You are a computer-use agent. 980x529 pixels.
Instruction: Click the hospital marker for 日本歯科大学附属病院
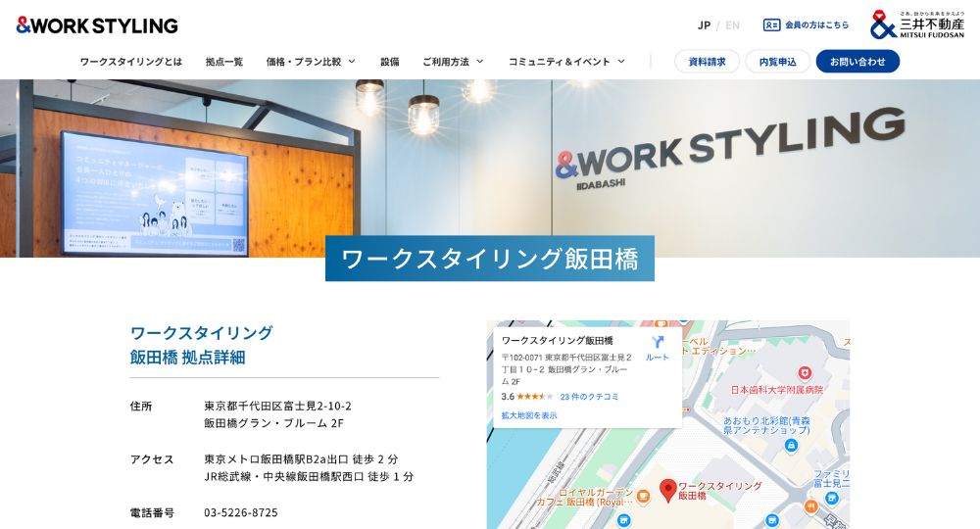coord(805,373)
